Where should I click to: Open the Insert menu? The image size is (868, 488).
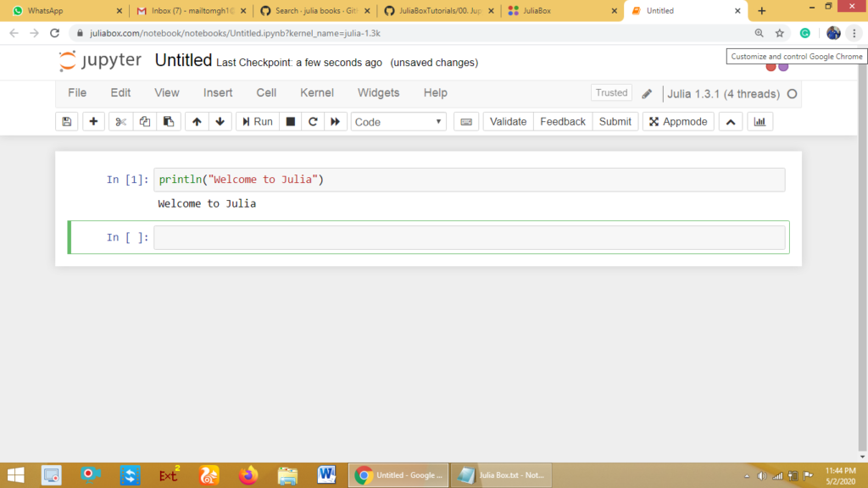218,93
